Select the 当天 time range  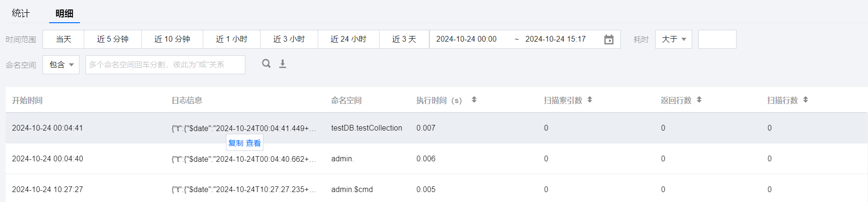tap(63, 39)
